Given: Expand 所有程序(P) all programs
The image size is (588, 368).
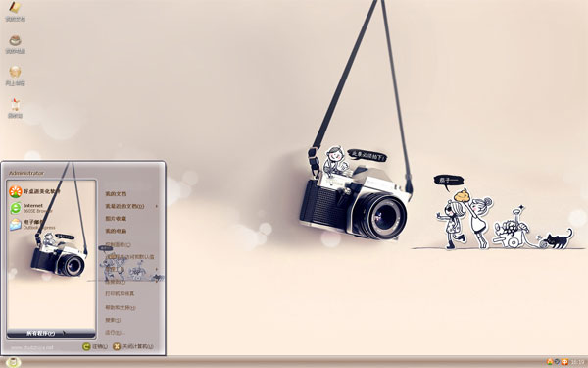Looking at the screenshot, I should 51,333.
